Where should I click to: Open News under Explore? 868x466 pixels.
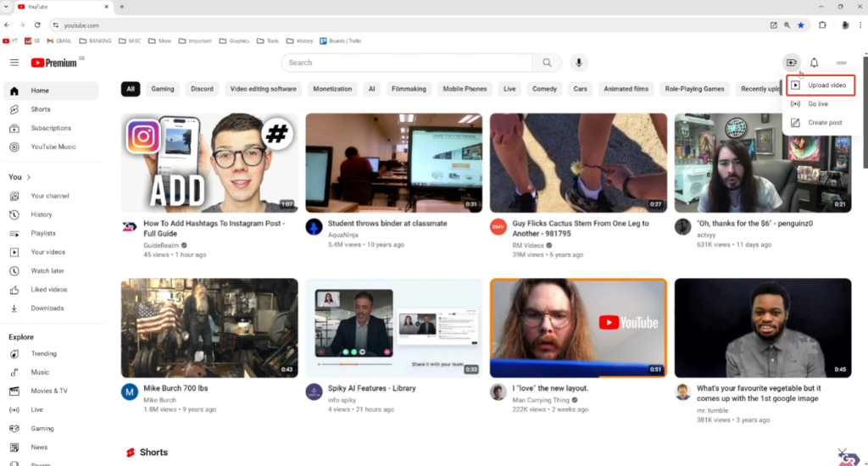coord(51,447)
